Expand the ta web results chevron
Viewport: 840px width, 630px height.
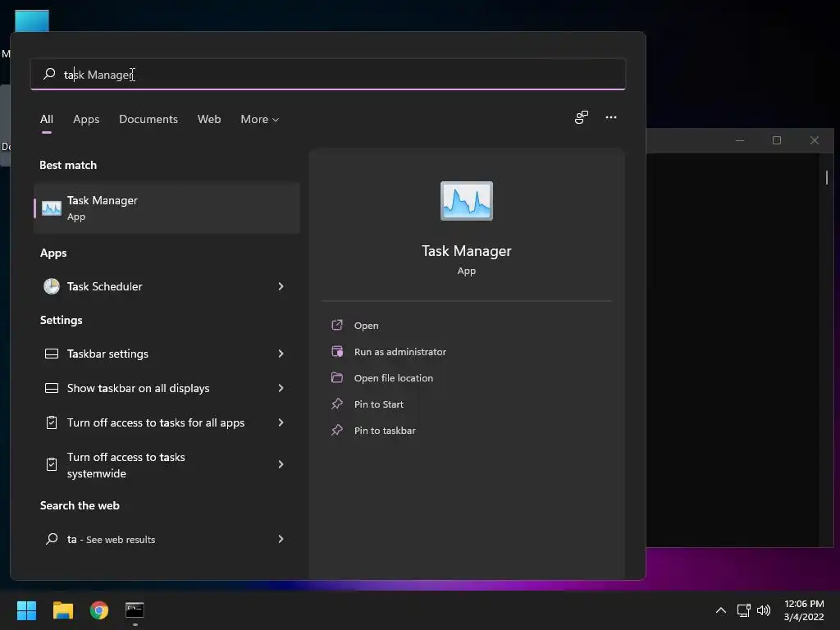[281, 539]
